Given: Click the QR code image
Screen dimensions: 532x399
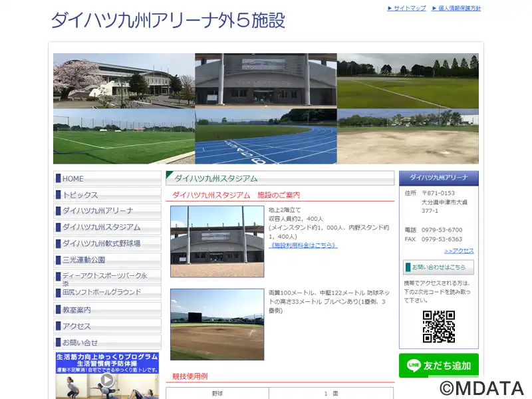Looking at the screenshot, I should 439,327.
